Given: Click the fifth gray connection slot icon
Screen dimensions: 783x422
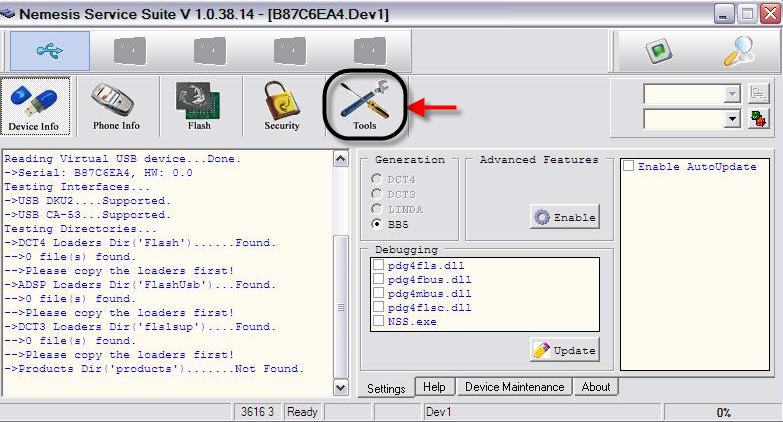Looking at the screenshot, I should tap(370, 51).
